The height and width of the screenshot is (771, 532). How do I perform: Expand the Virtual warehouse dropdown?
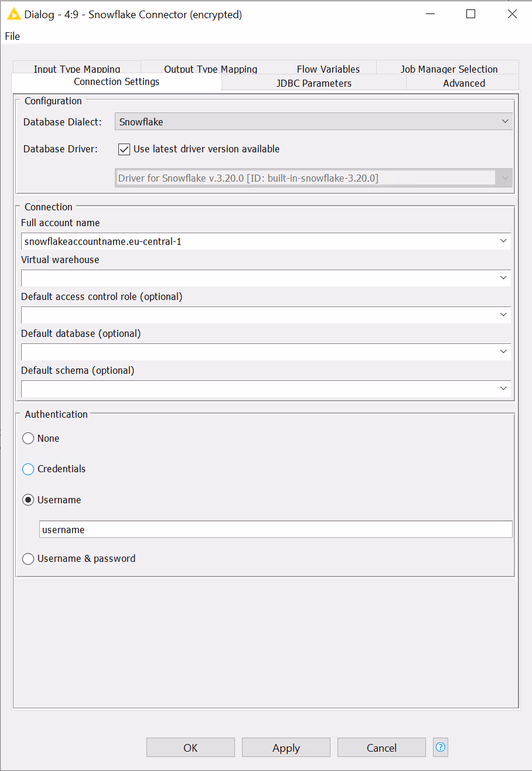(x=503, y=278)
